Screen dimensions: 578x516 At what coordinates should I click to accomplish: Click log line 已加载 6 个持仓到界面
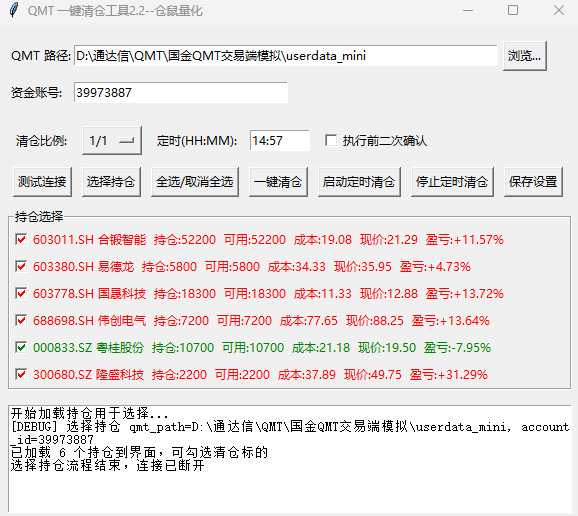(x=139, y=452)
